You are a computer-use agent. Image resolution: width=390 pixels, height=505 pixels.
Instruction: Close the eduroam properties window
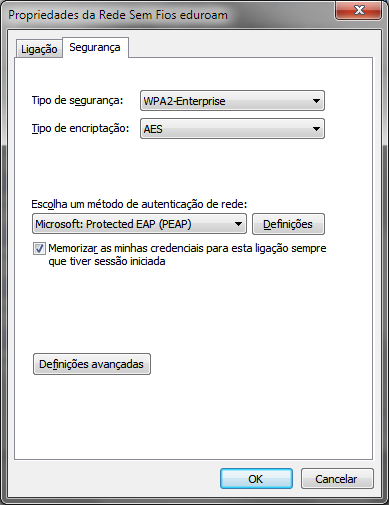click(359, 10)
